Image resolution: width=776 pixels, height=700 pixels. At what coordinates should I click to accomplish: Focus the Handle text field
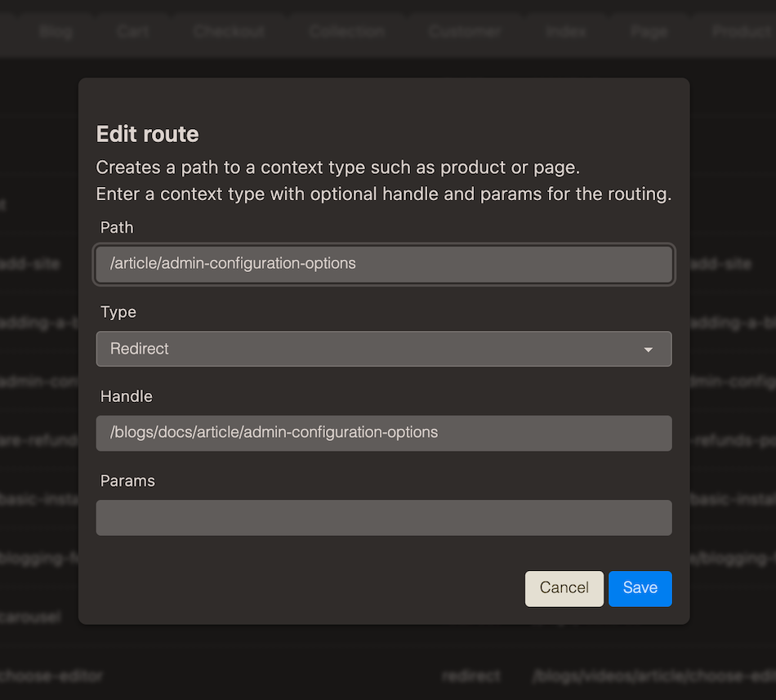[383, 433]
